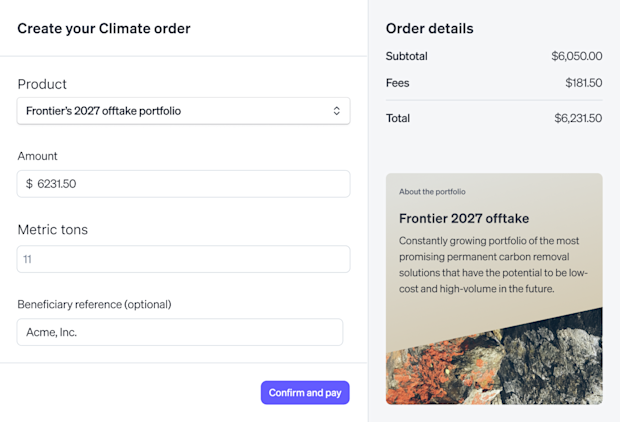Open the Product dropdown chevron arrows
620x422 pixels.
tap(336, 111)
